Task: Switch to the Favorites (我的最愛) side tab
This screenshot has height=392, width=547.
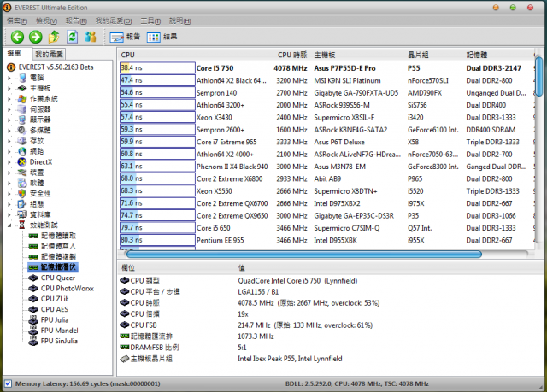Action: tap(49, 54)
